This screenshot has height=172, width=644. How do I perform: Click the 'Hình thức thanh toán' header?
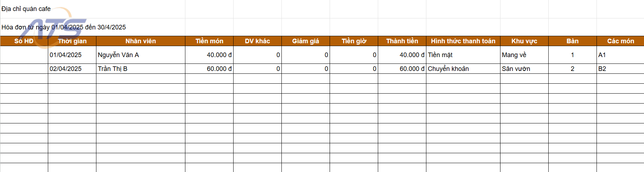click(463, 41)
